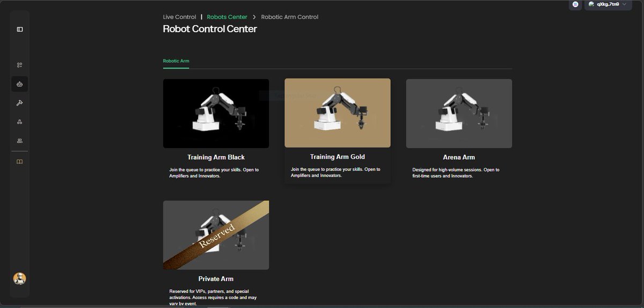
Task: Open the Training Arm Gold thumbnail
Action: [338, 113]
